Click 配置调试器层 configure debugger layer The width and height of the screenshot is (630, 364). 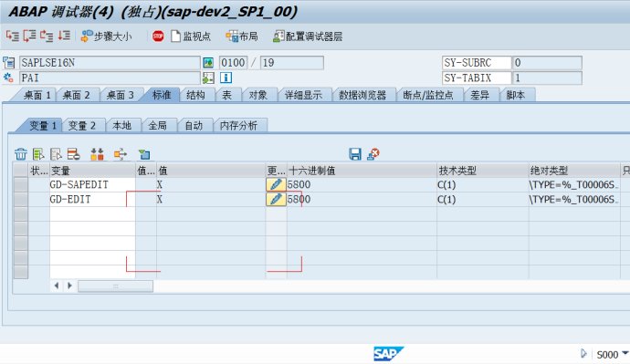pos(308,36)
